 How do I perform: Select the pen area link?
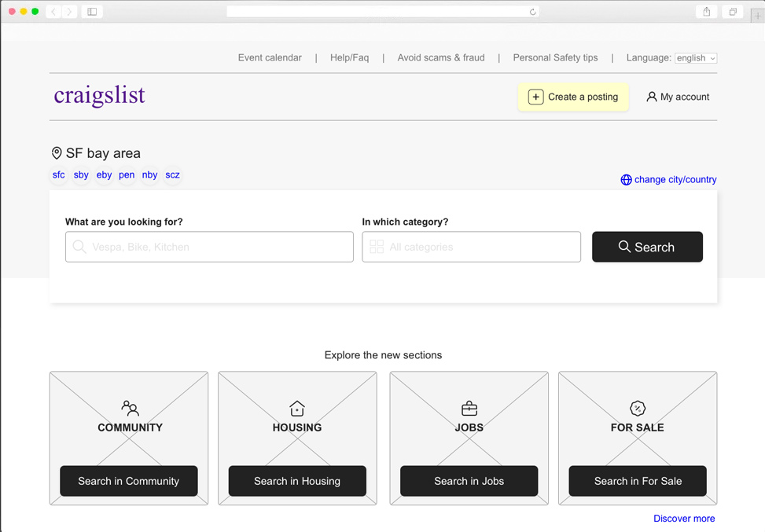[127, 174]
